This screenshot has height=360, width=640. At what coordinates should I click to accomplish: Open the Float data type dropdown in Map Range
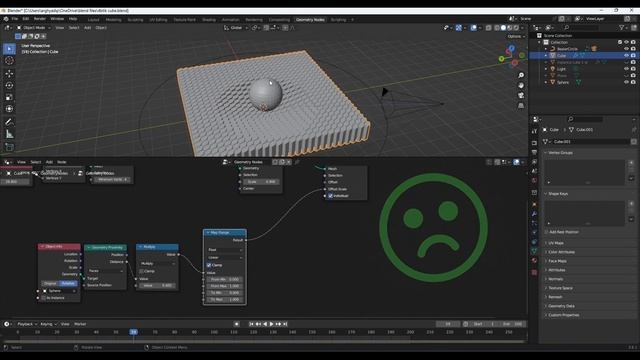tap(225, 250)
